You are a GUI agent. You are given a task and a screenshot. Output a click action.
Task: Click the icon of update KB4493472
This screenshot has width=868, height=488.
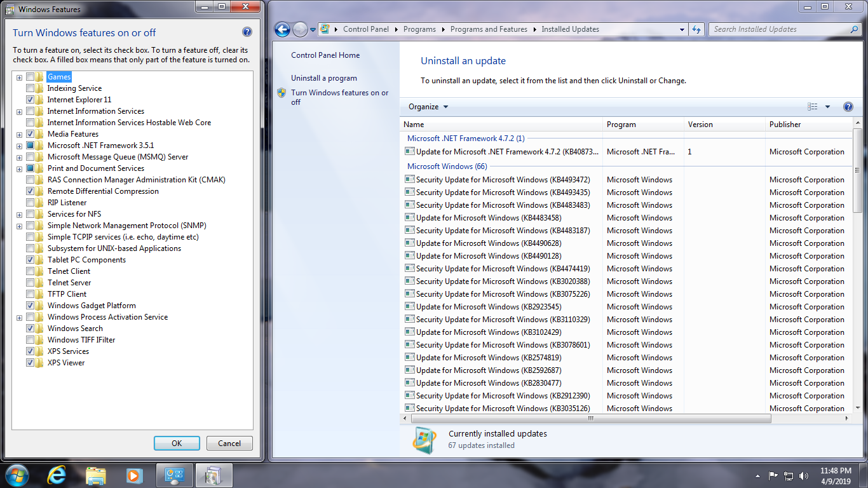(x=409, y=179)
